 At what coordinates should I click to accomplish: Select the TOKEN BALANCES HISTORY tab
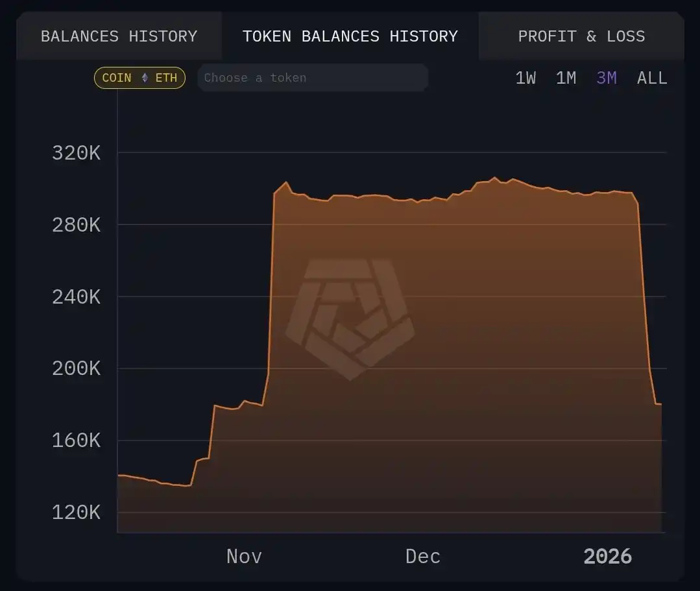(x=350, y=36)
